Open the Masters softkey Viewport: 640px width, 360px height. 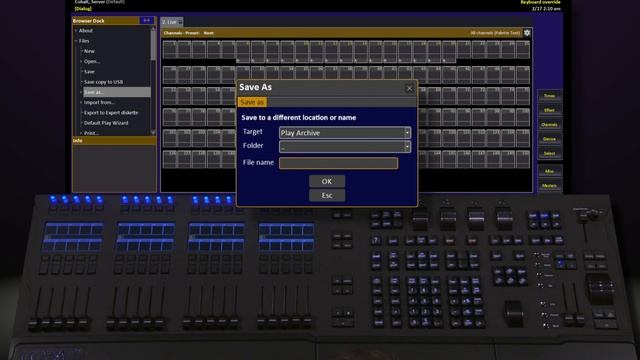pos(549,186)
